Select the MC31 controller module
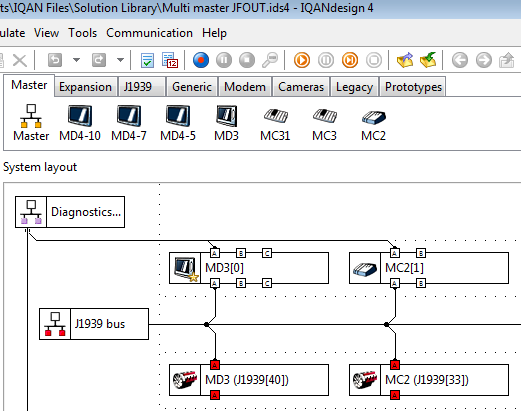Viewport: 521px width, 411px height. (275, 123)
